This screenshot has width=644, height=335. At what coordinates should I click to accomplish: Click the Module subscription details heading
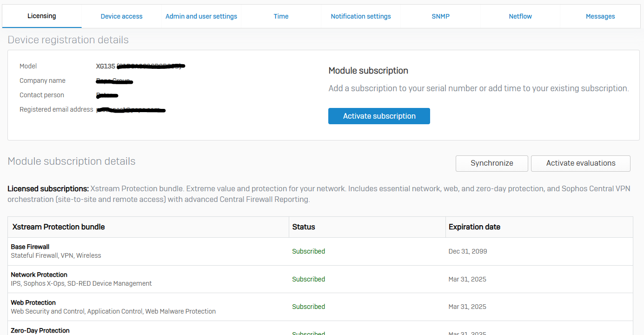pyautogui.click(x=72, y=161)
